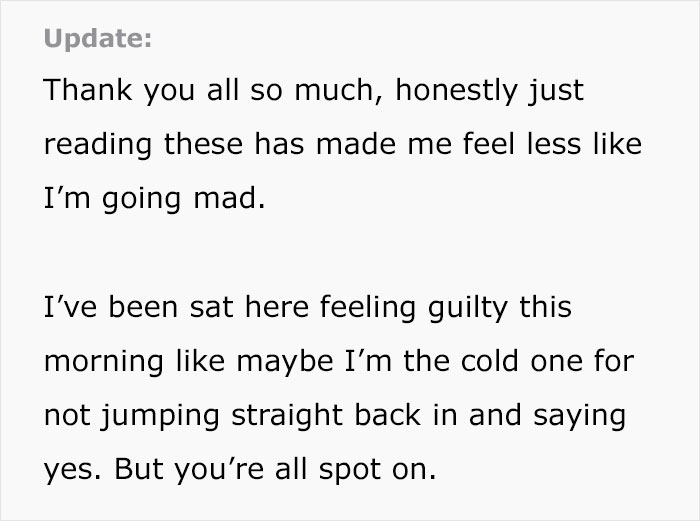
Task: Click the word 'mad.'
Action: pyautogui.click(x=229, y=198)
